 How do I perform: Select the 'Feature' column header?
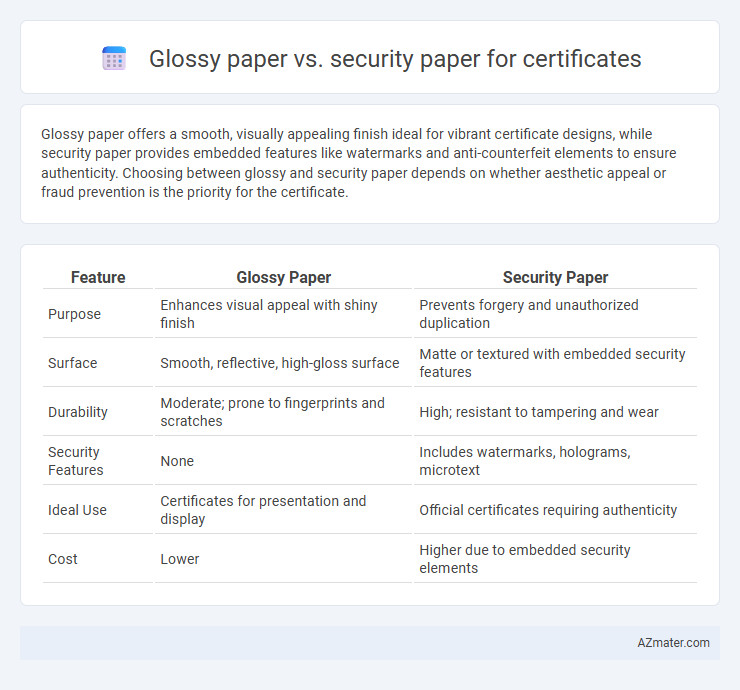point(98,278)
